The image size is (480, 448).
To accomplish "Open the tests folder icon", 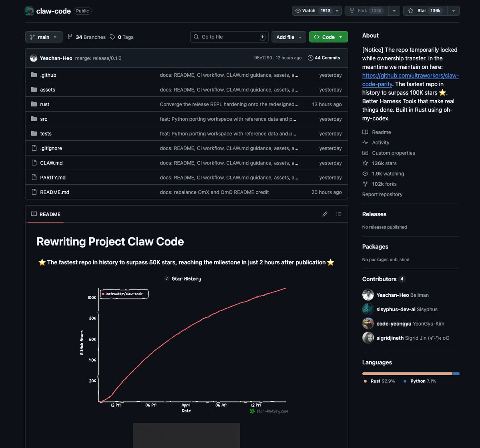I will point(34,133).
